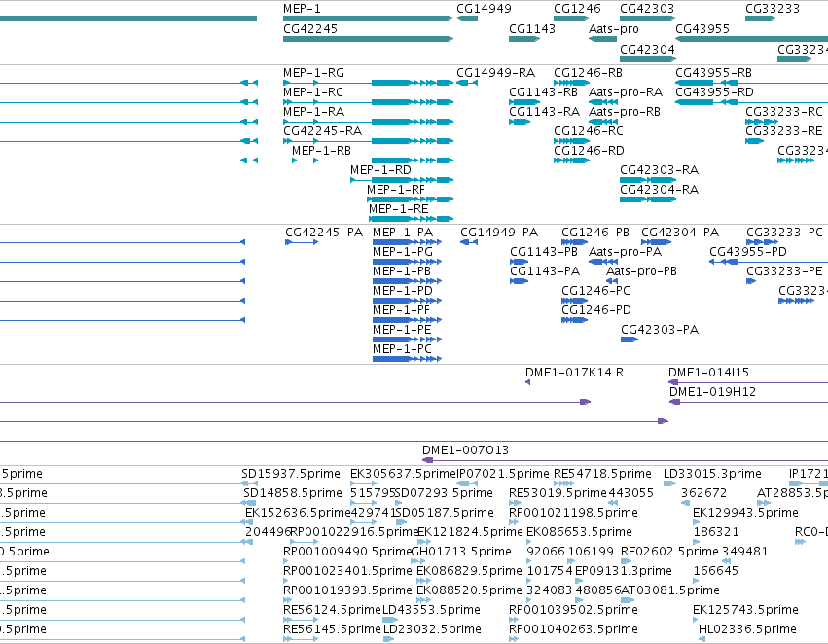The height and width of the screenshot is (644, 828).
Task: Open the CG43955 gene label
Action: 702,29
